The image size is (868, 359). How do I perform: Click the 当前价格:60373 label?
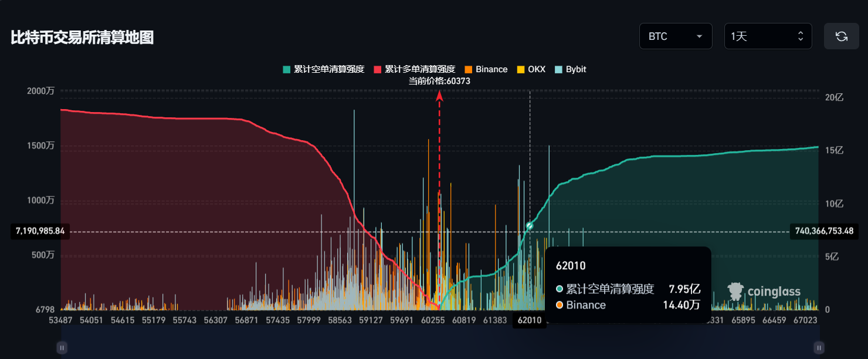pos(439,82)
